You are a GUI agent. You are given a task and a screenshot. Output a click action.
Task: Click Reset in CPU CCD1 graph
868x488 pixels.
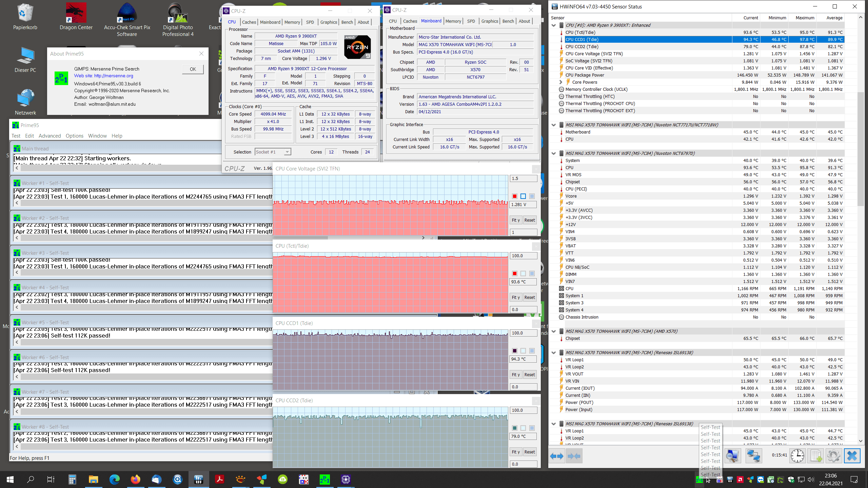tap(530, 375)
